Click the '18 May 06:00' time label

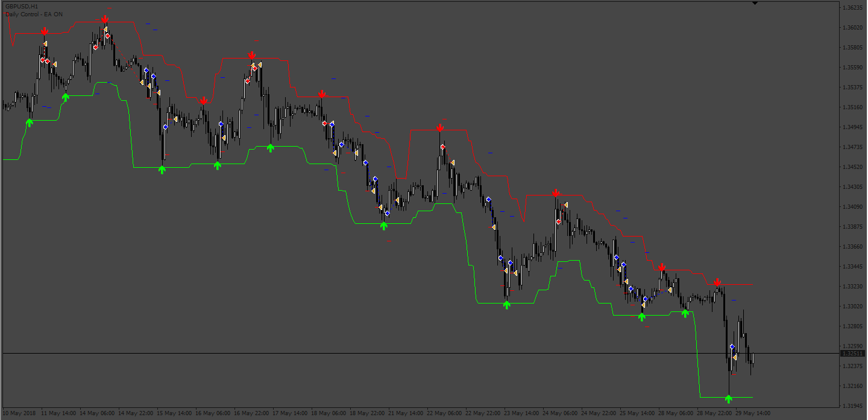click(x=329, y=414)
